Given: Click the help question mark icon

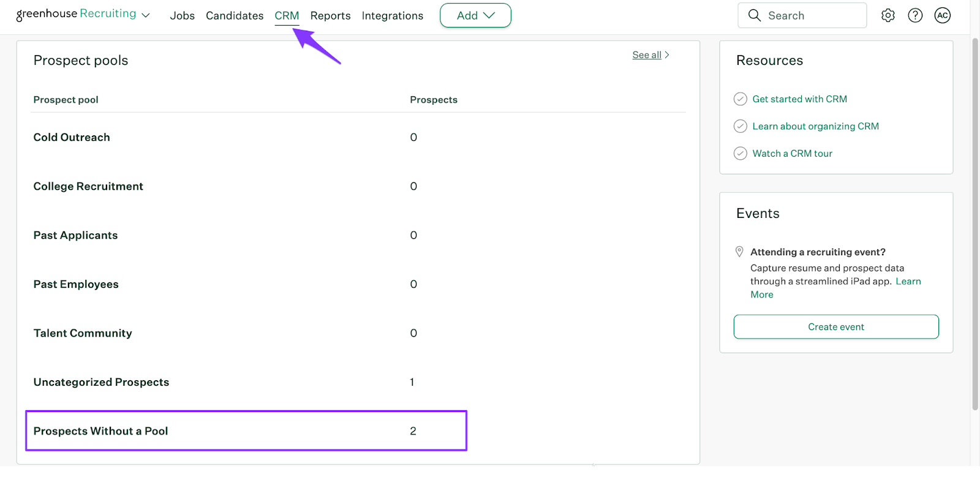Looking at the screenshot, I should point(915,15).
